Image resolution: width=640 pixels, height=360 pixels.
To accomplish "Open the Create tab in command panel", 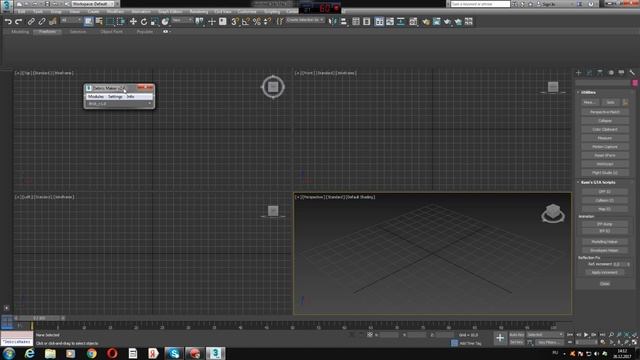I will (x=578, y=73).
